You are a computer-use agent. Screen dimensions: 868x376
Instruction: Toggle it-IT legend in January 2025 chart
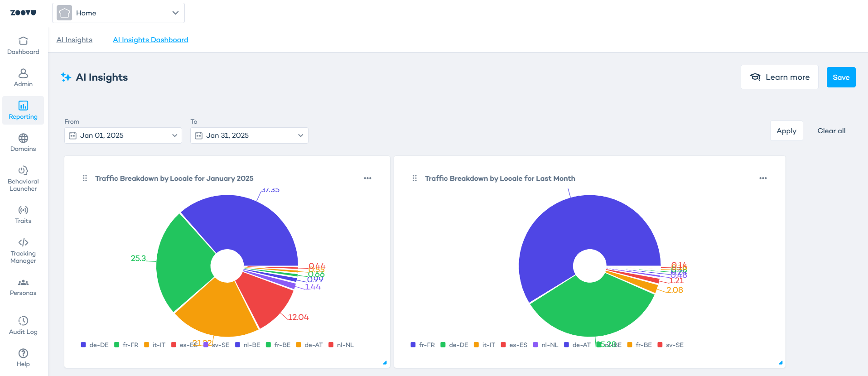click(x=154, y=345)
